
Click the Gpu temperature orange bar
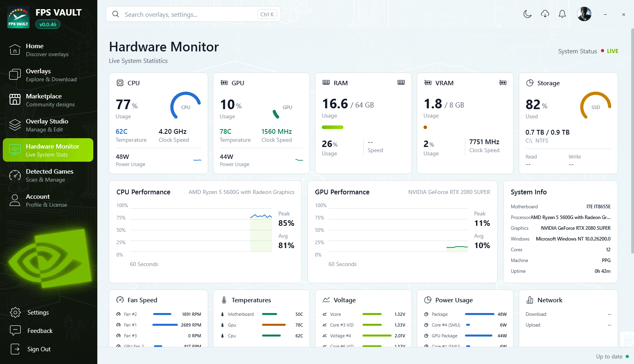point(274,325)
